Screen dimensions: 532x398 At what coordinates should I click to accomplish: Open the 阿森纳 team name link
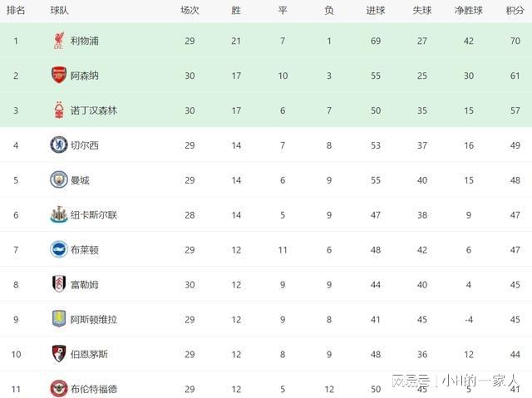(x=85, y=76)
